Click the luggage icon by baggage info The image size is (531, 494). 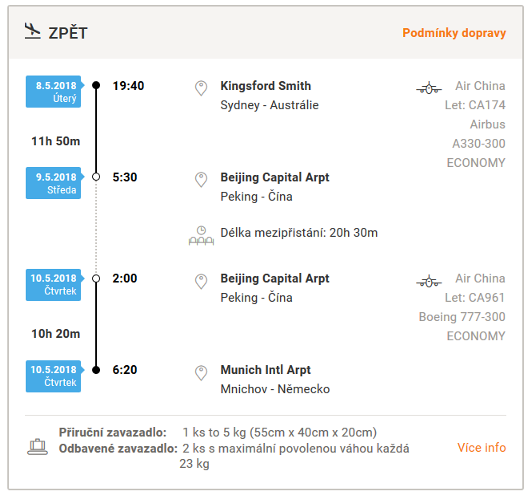click(37, 447)
